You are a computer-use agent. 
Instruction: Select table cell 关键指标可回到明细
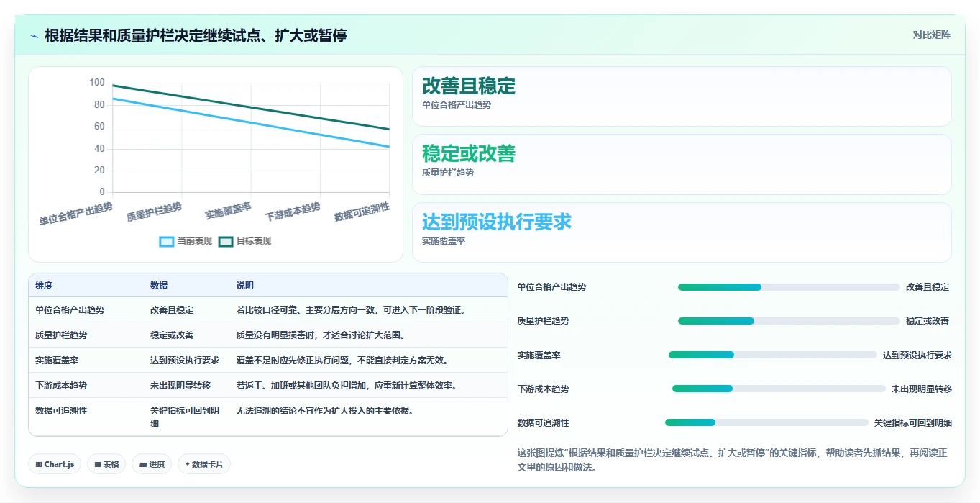click(x=185, y=417)
